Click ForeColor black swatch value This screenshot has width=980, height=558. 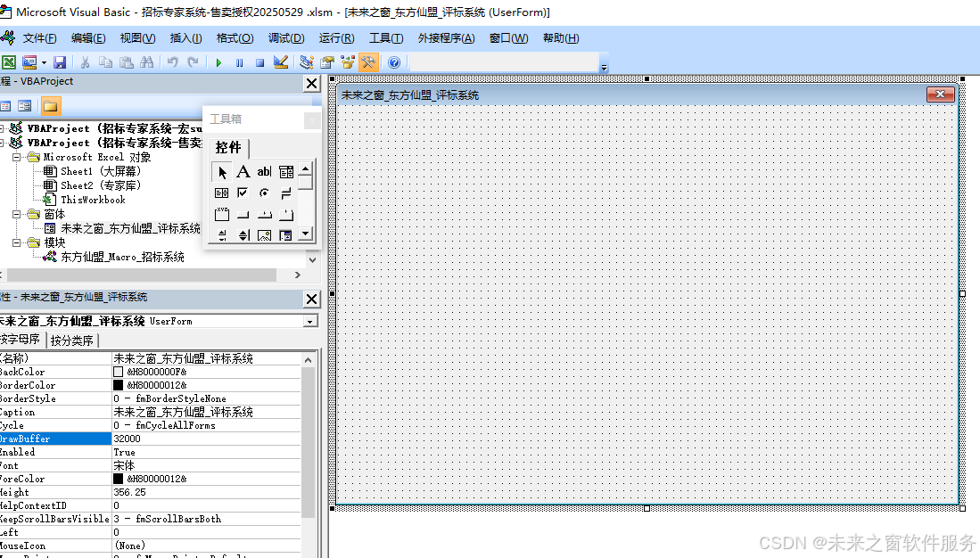click(118, 479)
